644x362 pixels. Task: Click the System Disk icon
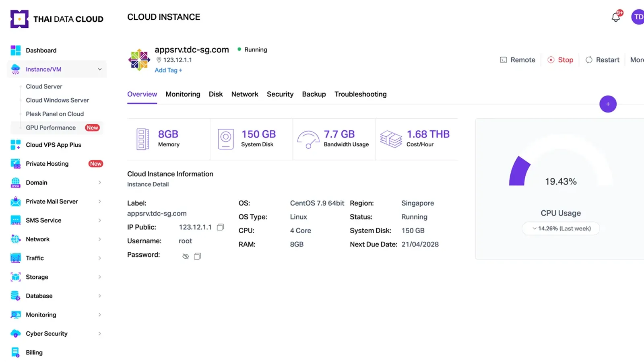coord(226,139)
